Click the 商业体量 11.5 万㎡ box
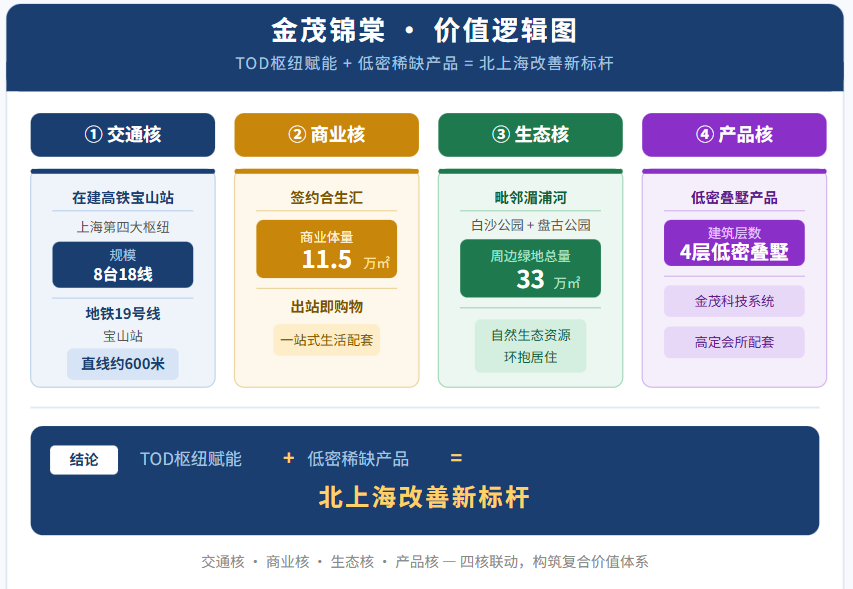The image size is (853, 589). coord(326,249)
